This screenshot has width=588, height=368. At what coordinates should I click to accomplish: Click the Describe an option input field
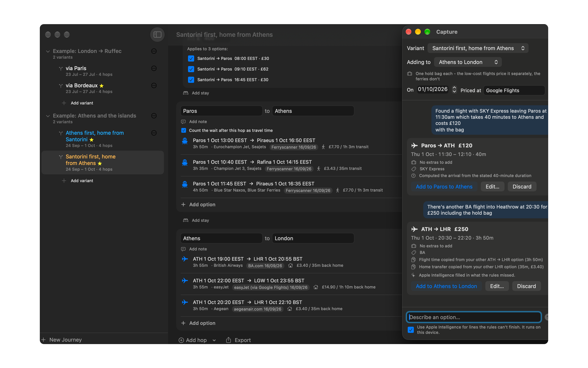coord(474,317)
